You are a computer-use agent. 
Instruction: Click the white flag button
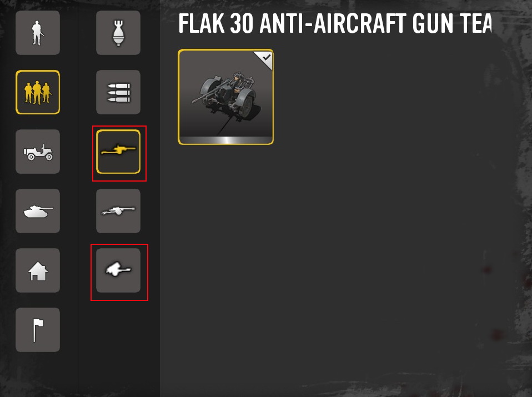[38, 329]
